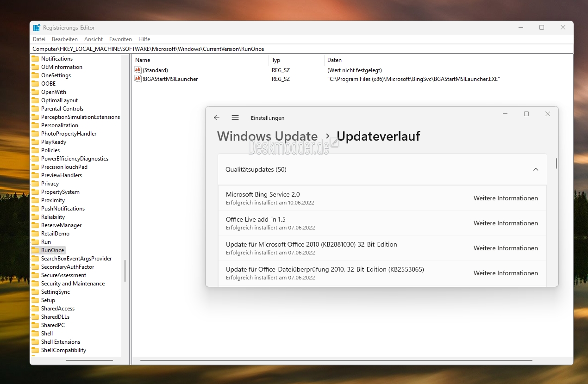Select the SecureAssessment key
The width and height of the screenshot is (588, 384).
click(x=63, y=275)
